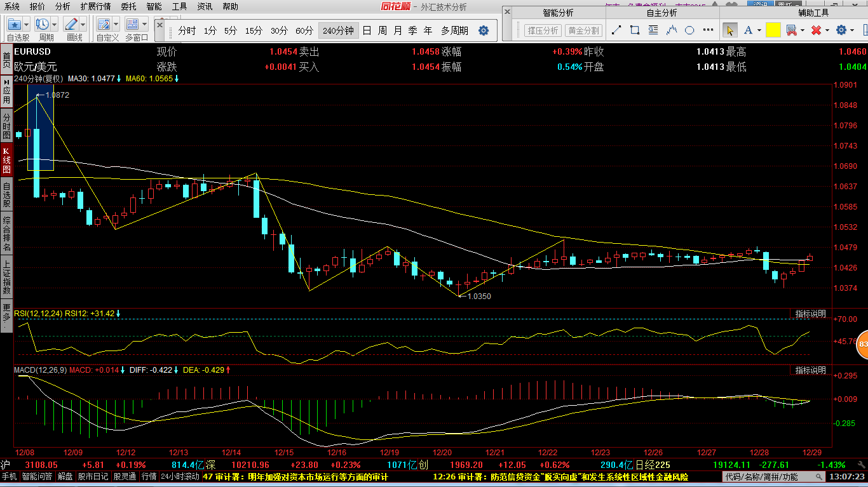Open RSI 指标说明 link
The image size is (868, 487).
point(810,314)
